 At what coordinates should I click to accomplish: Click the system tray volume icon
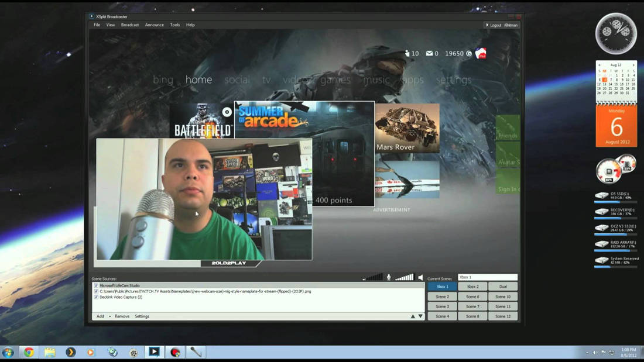[x=595, y=353]
